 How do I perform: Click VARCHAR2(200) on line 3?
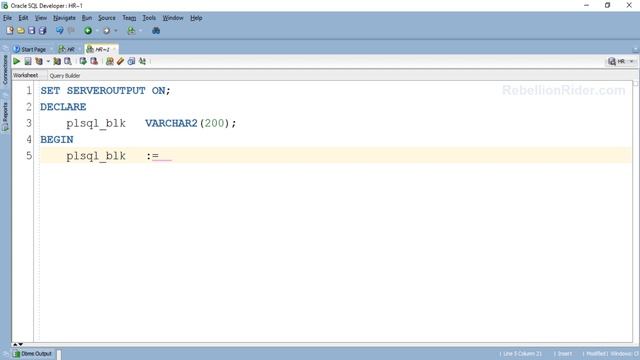[187, 123]
